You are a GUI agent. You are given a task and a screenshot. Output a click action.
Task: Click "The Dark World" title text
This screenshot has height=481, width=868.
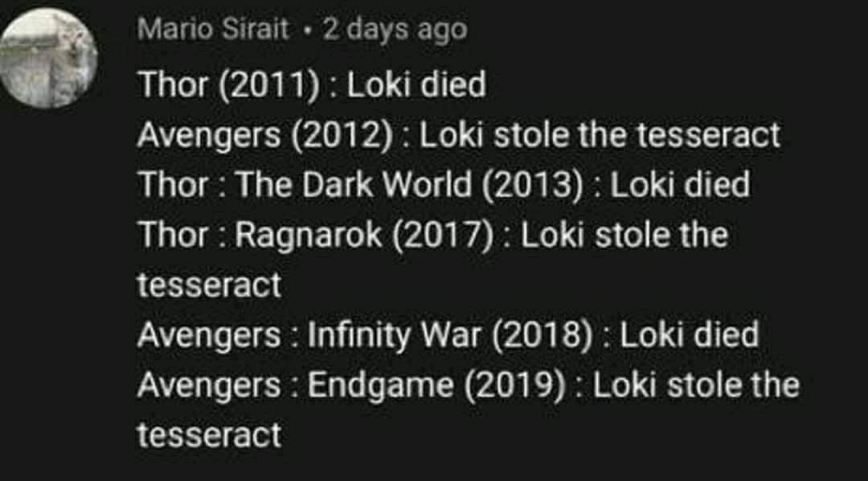point(354,184)
